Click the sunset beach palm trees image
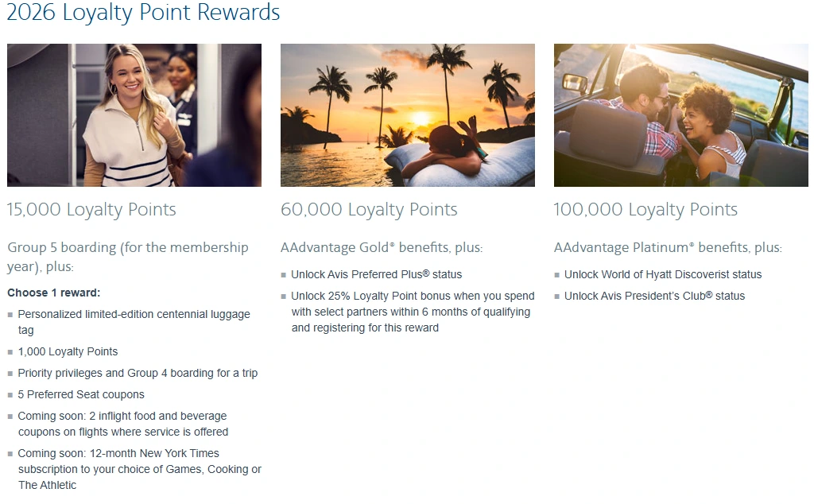The width and height of the screenshot is (814, 504). (407, 115)
